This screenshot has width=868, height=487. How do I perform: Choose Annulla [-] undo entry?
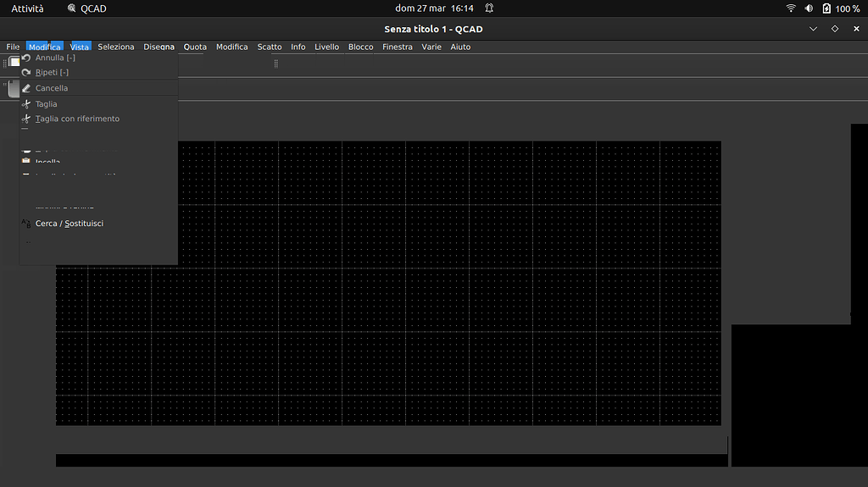pos(98,58)
